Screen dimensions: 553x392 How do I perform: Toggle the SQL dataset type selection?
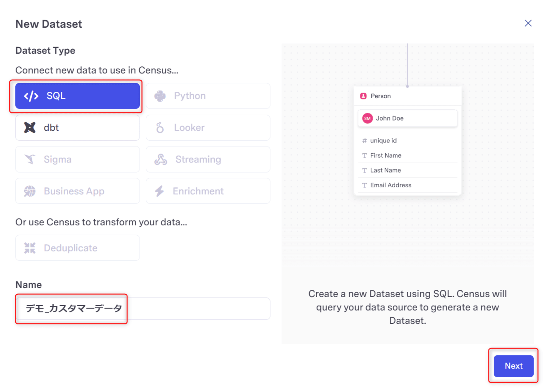coord(79,96)
